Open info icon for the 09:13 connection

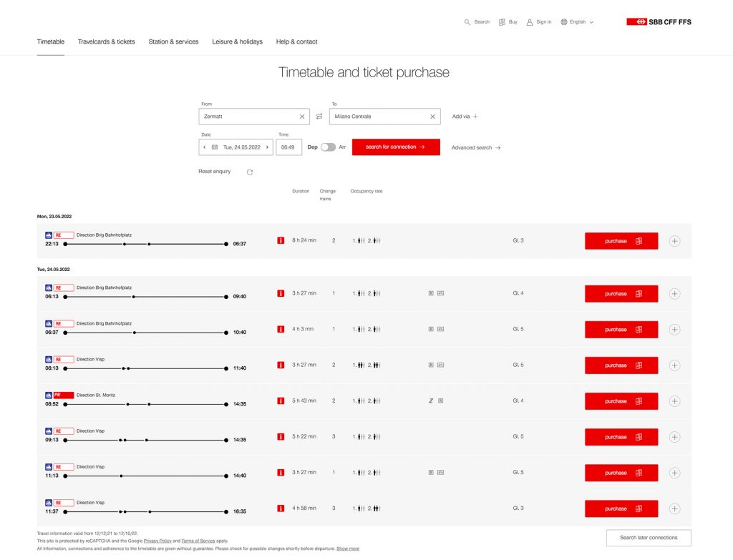[281, 437]
